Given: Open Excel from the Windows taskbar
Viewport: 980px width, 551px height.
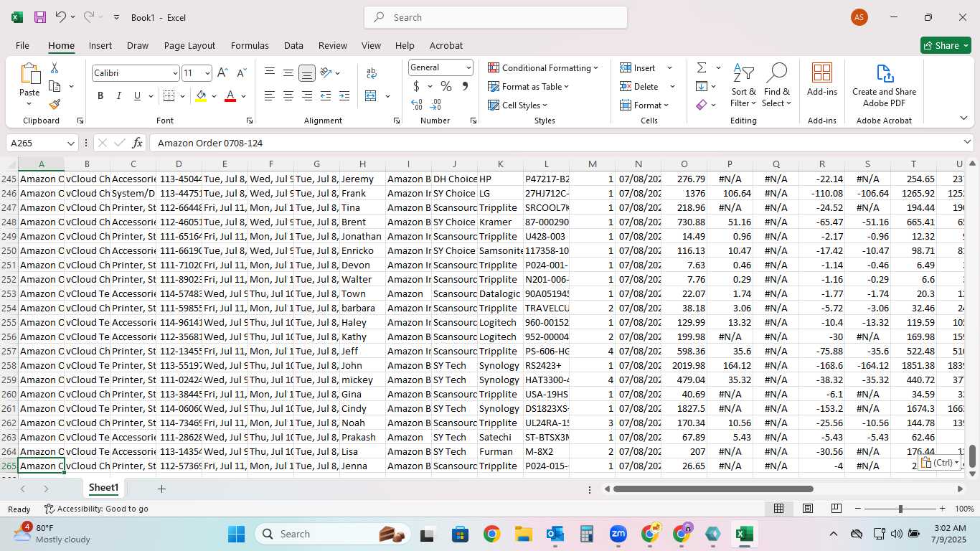Looking at the screenshot, I should click(x=745, y=534).
